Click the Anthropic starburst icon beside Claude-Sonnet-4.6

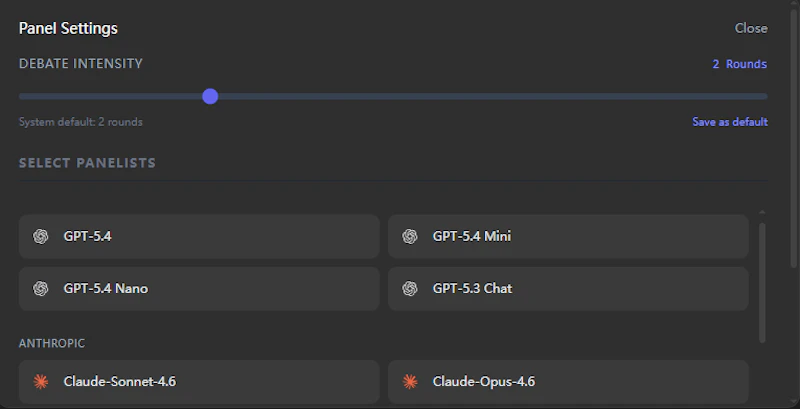point(41,381)
